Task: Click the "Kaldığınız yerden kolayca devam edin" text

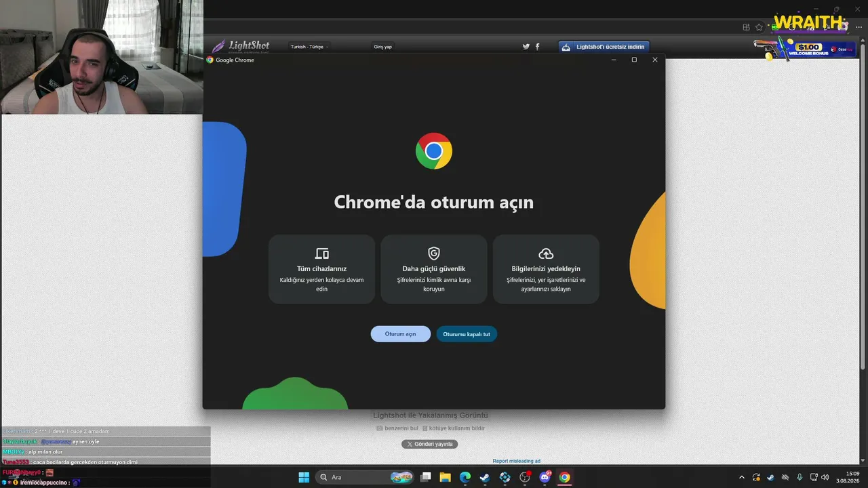Action: 322,284
